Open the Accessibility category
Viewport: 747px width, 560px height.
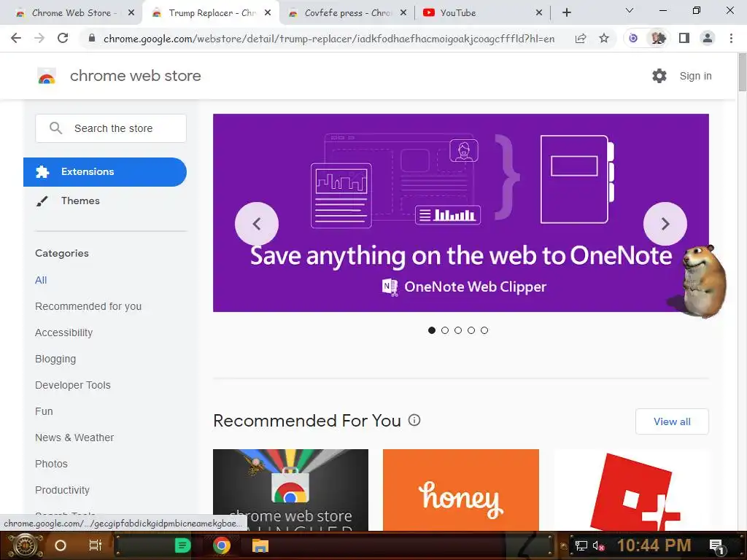point(64,332)
